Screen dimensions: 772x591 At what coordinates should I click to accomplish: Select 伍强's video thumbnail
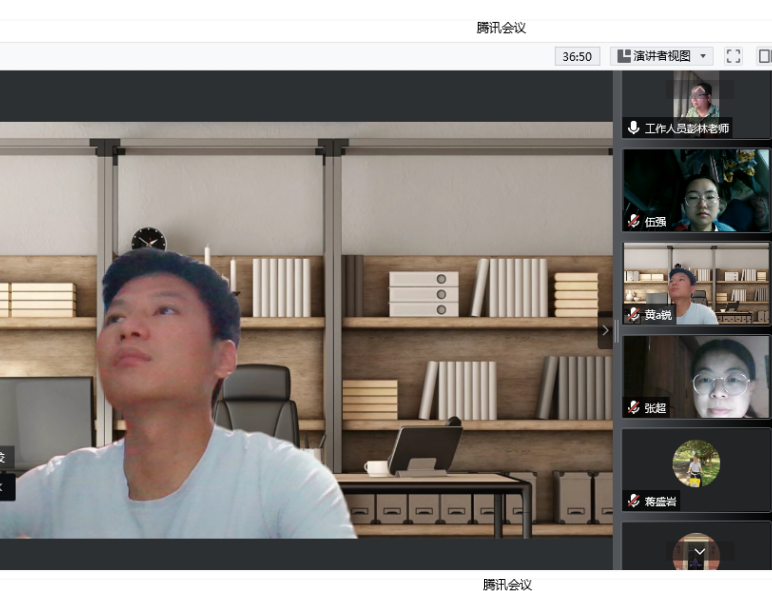click(696, 190)
